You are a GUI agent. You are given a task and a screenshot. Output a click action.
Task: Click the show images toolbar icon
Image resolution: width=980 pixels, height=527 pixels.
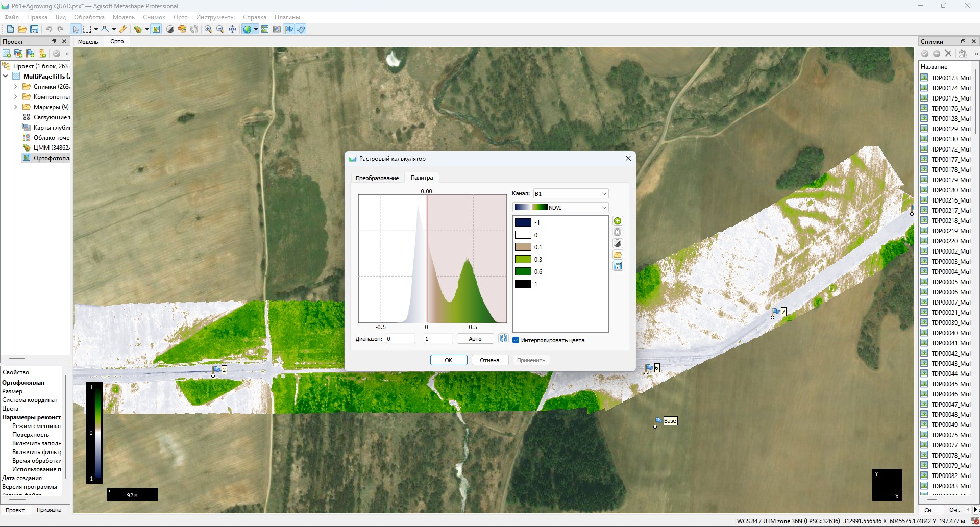click(x=265, y=29)
